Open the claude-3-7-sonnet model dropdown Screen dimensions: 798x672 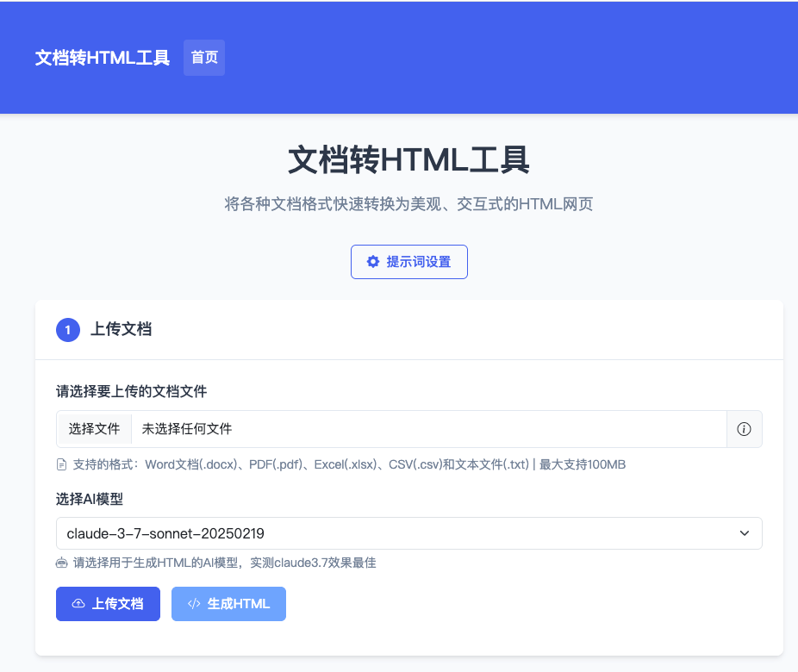click(x=396, y=533)
